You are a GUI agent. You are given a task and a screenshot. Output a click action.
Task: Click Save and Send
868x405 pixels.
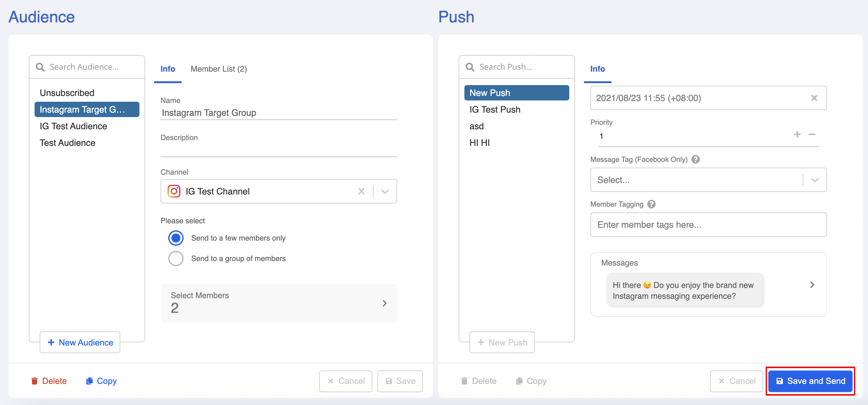[x=810, y=381]
